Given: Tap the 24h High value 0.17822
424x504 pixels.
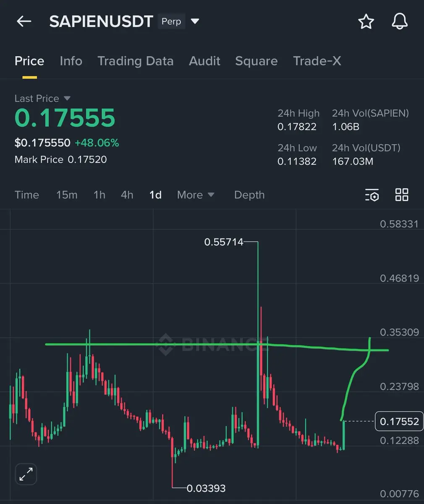Looking at the screenshot, I should click(297, 127).
